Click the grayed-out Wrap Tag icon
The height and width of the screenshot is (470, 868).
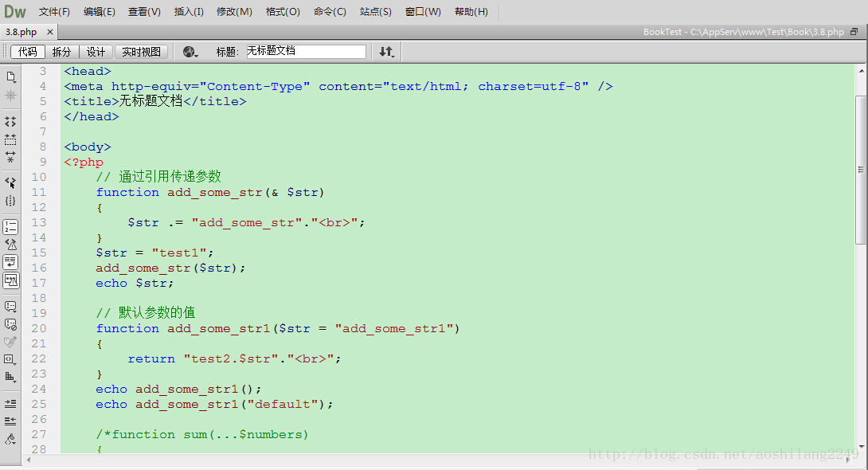[10, 342]
